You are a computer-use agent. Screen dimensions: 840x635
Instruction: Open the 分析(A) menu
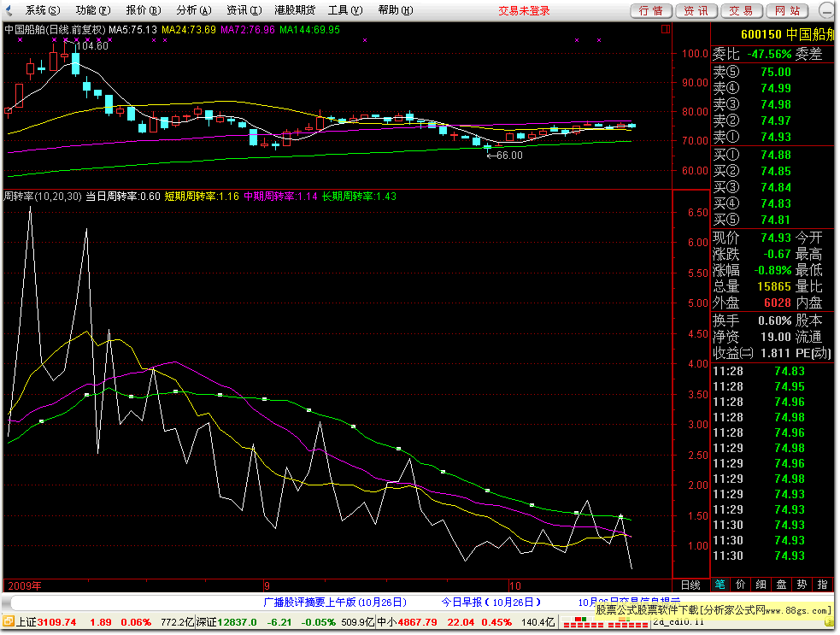[194, 10]
